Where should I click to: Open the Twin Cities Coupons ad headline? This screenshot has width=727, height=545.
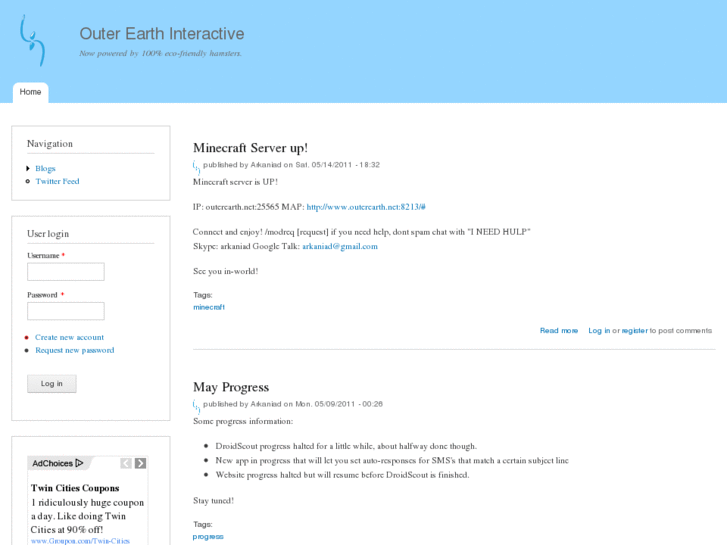75,488
